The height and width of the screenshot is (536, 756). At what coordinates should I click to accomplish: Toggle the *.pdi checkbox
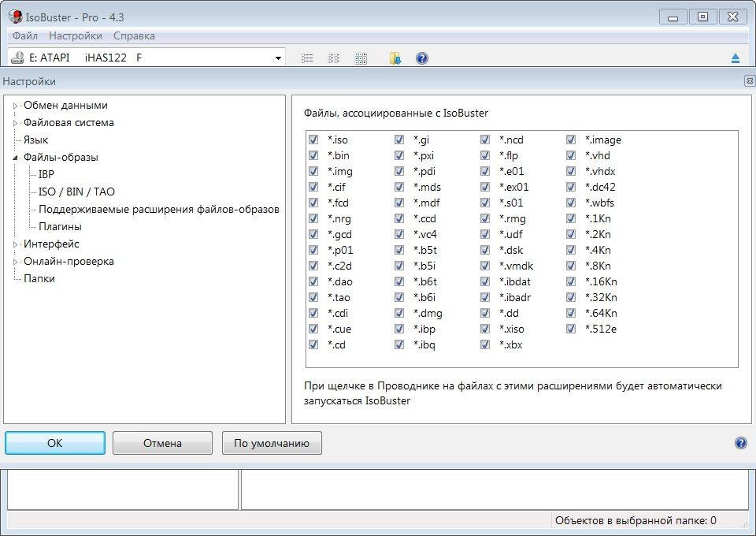pyautogui.click(x=399, y=171)
